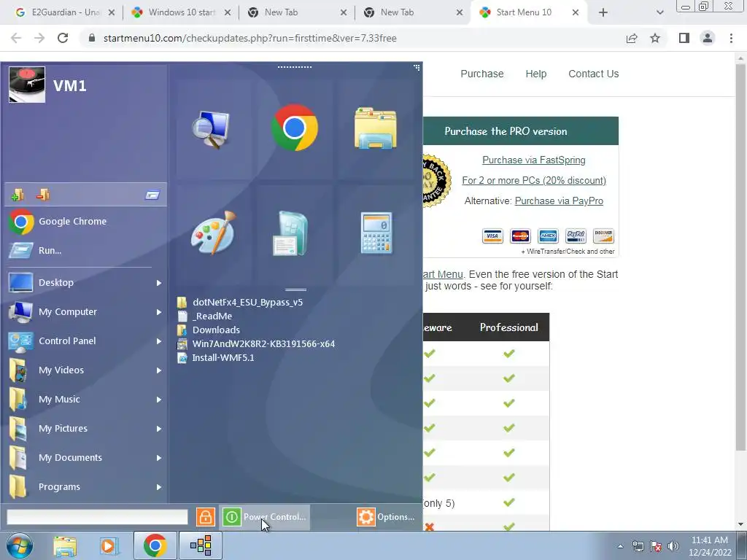Reload the page in Chrome
747x560 pixels.
tap(63, 38)
